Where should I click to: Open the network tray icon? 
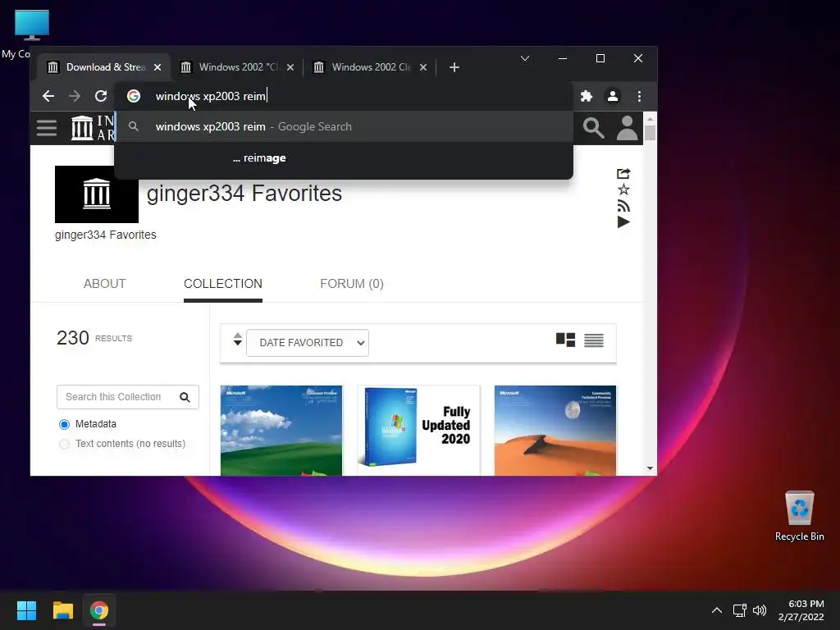[740, 610]
